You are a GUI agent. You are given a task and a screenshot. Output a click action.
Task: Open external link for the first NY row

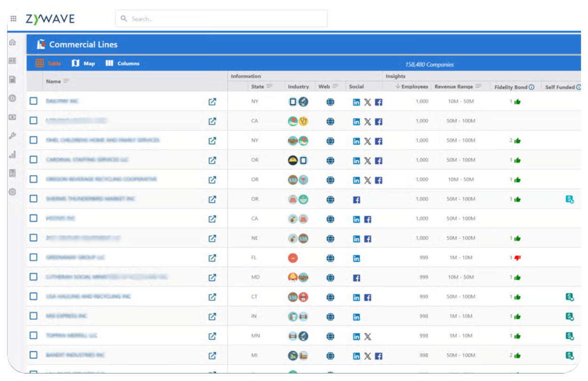tap(212, 102)
